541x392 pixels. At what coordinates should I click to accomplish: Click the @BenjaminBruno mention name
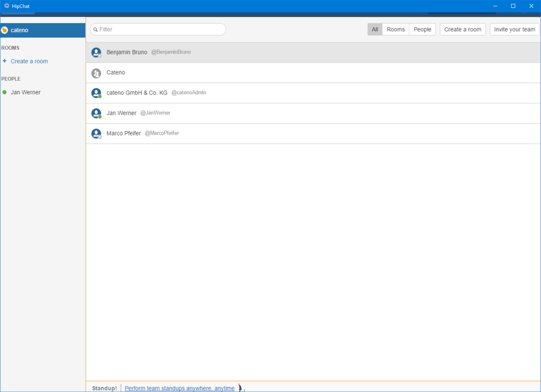click(x=171, y=52)
